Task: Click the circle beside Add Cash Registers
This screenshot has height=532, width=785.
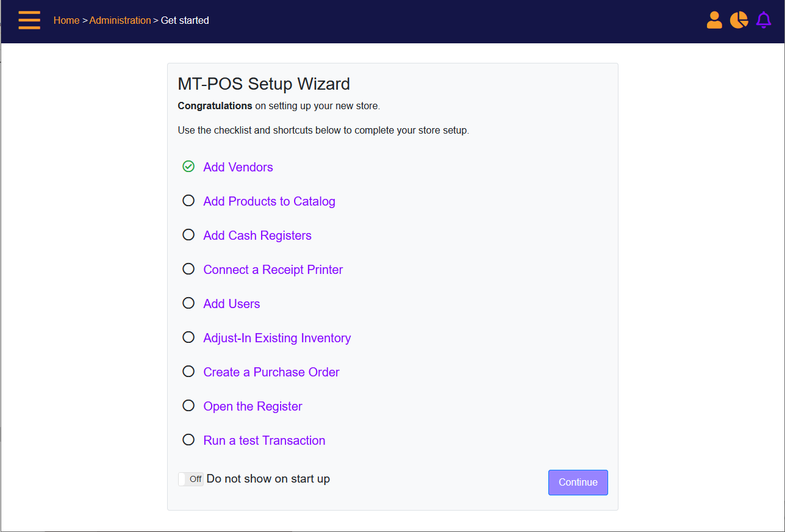Action: pos(188,235)
